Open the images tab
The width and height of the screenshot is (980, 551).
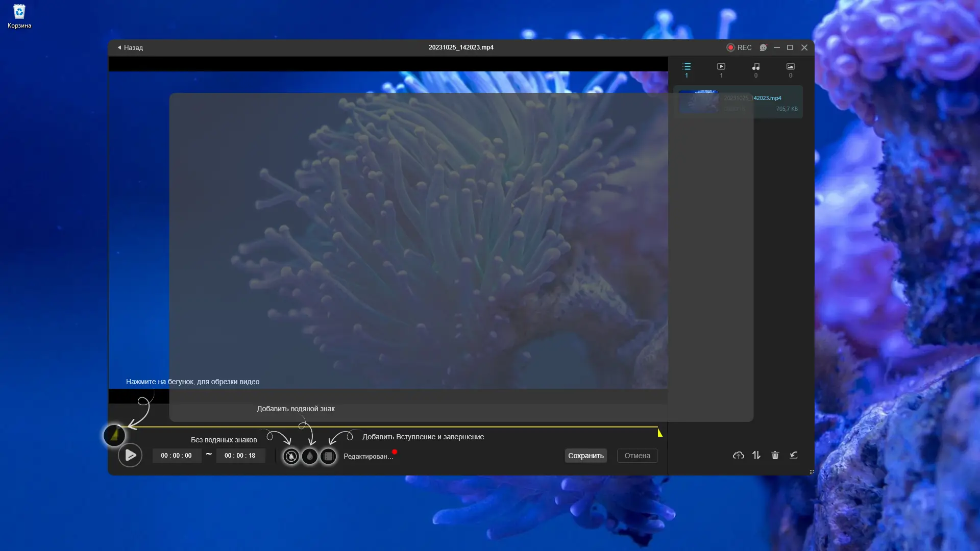tap(791, 69)
